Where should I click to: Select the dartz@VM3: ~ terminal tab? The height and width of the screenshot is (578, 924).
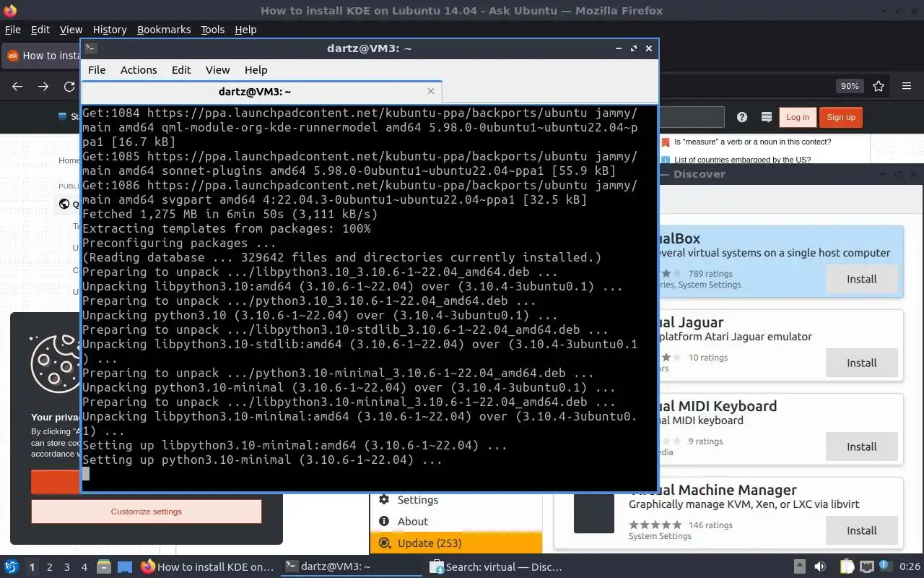[x=261, y=92]
